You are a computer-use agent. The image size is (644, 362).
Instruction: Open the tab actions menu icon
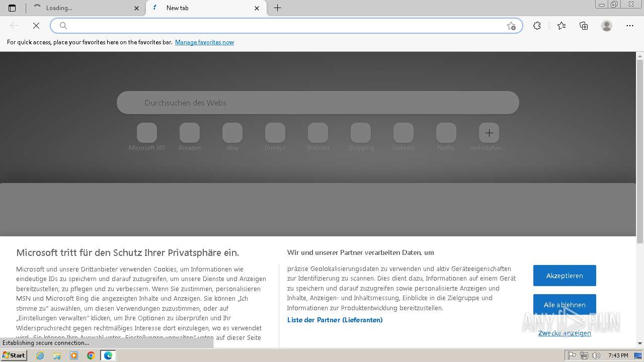(12, 8)
